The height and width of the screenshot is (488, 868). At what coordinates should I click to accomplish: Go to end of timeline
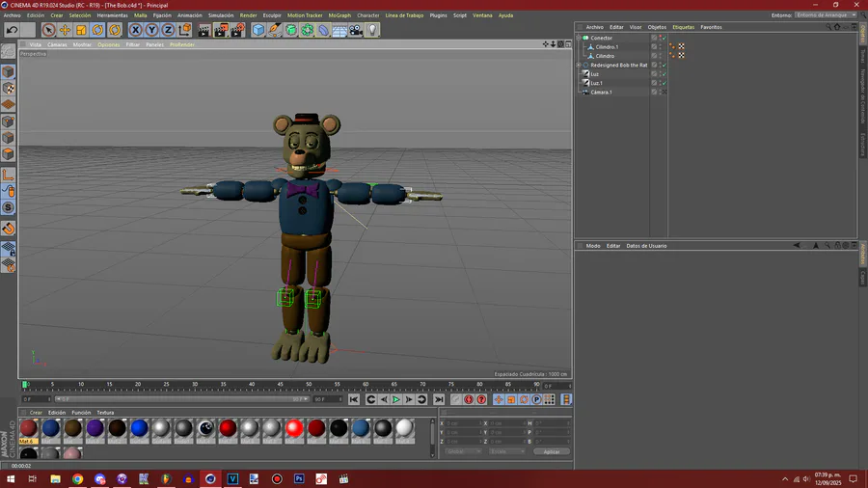[439, 399]
